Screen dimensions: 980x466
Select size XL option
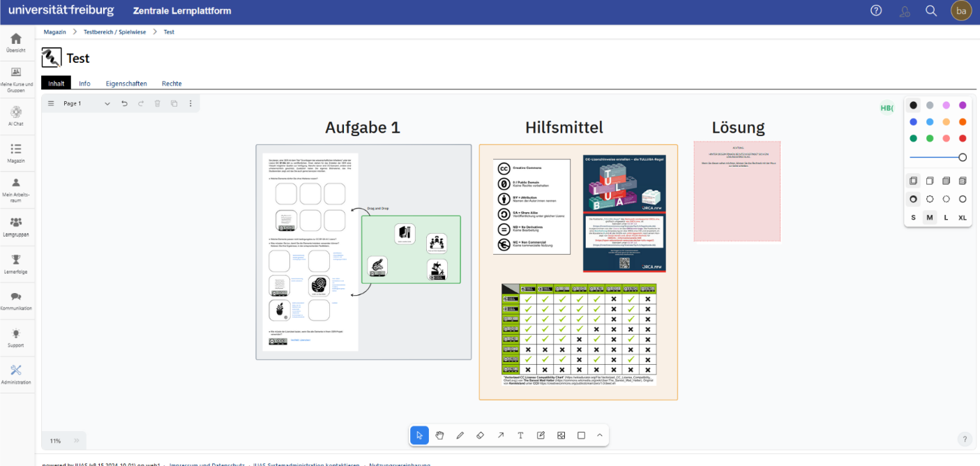963,218
